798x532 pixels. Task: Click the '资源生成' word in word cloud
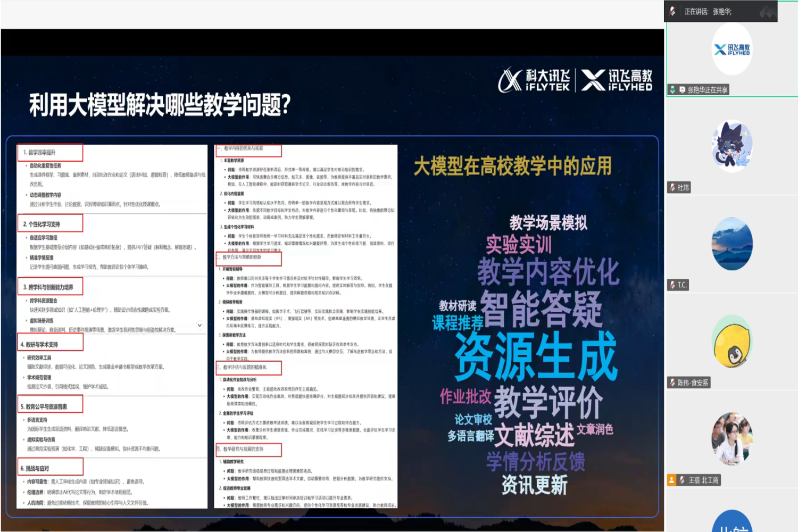coord(535,356)
